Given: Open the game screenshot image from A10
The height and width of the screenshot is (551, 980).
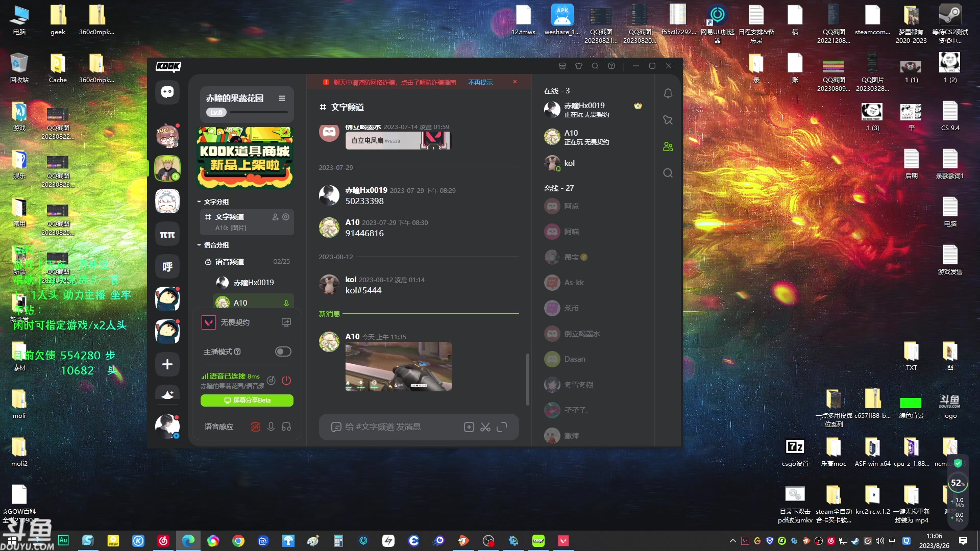Looking at the screenshot, I should click(x=399, y=366).
